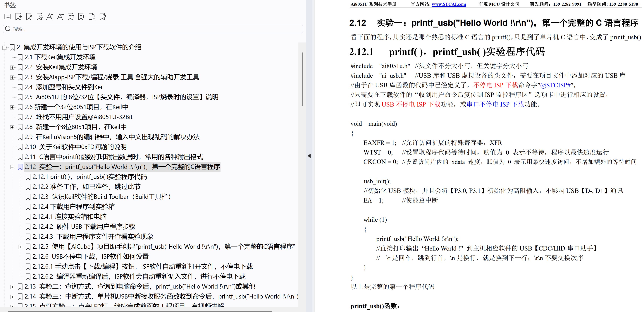The width and height of the screenshot is (644, 312).
Task: Click the 'void main(void)' line in the code
Action: [x=374, y=124]
